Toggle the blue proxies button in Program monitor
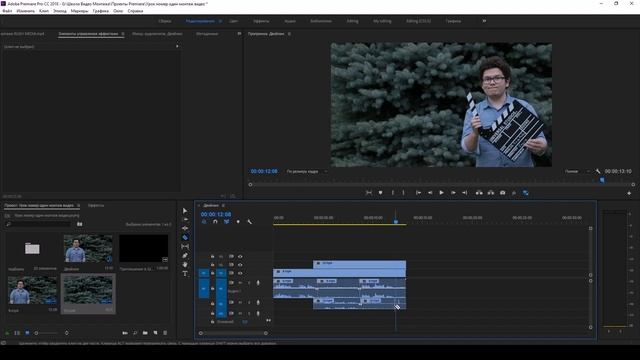The image size is (640, 360). (x=525, y=193)
